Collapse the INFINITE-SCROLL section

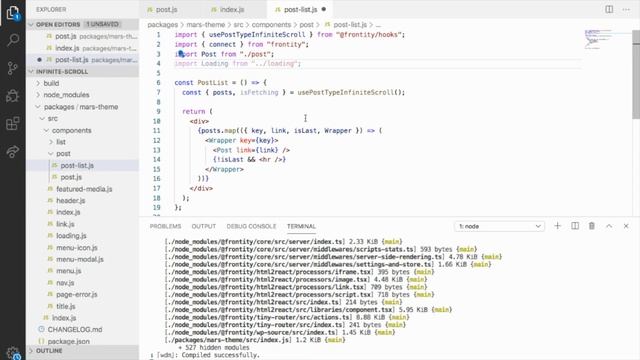pos(83,71)
